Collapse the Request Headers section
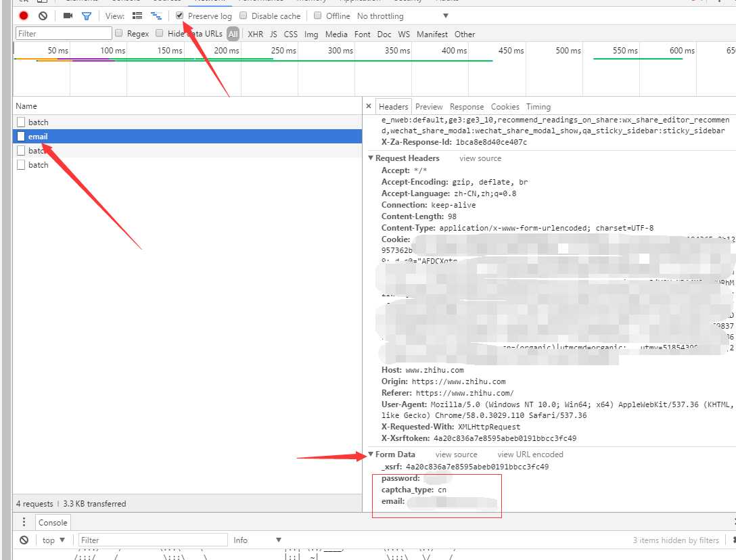 (371, 158)
